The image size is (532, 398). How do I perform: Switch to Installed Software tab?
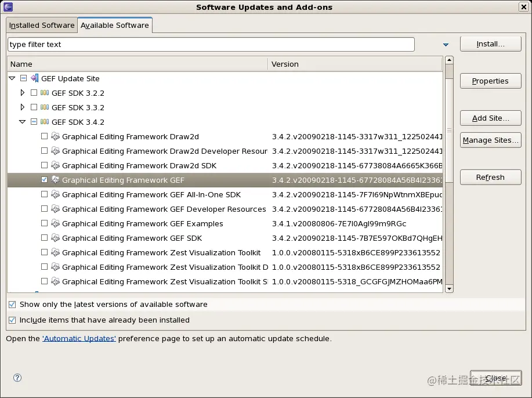coord(42,26)
